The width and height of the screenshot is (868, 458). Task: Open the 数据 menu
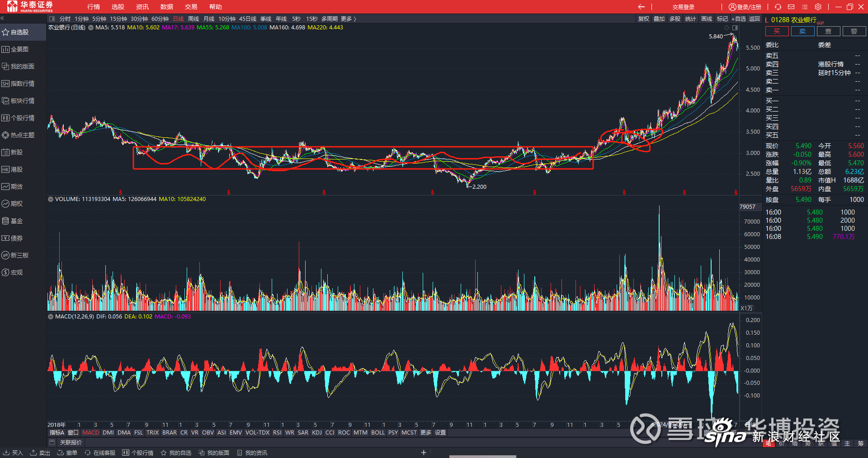pos(167,7)
